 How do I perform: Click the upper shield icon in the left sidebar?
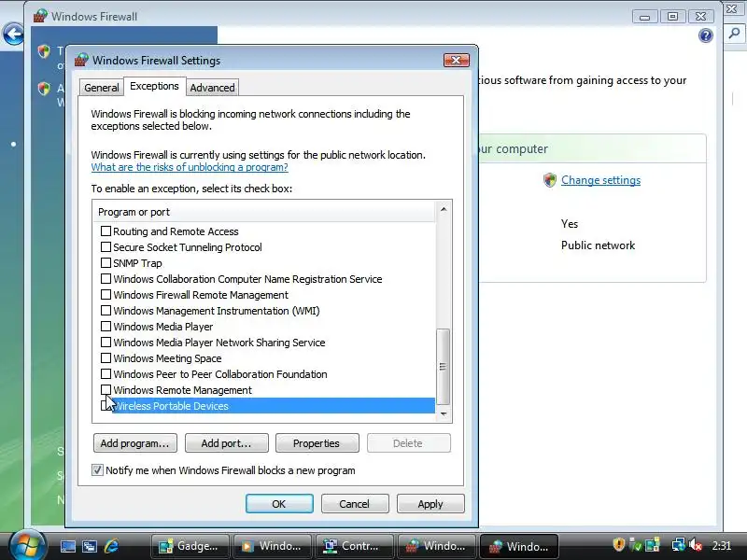44,51
